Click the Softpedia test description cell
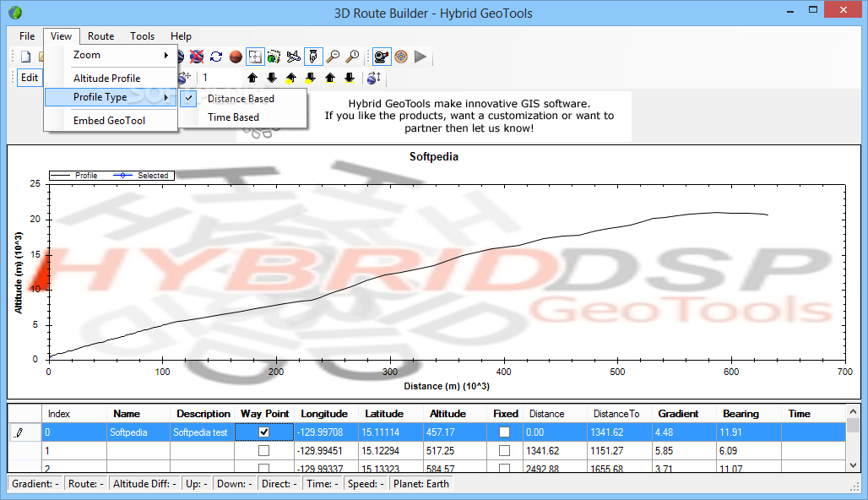Image resolution: width=868 pixels, height=500 pixels. 202,432
